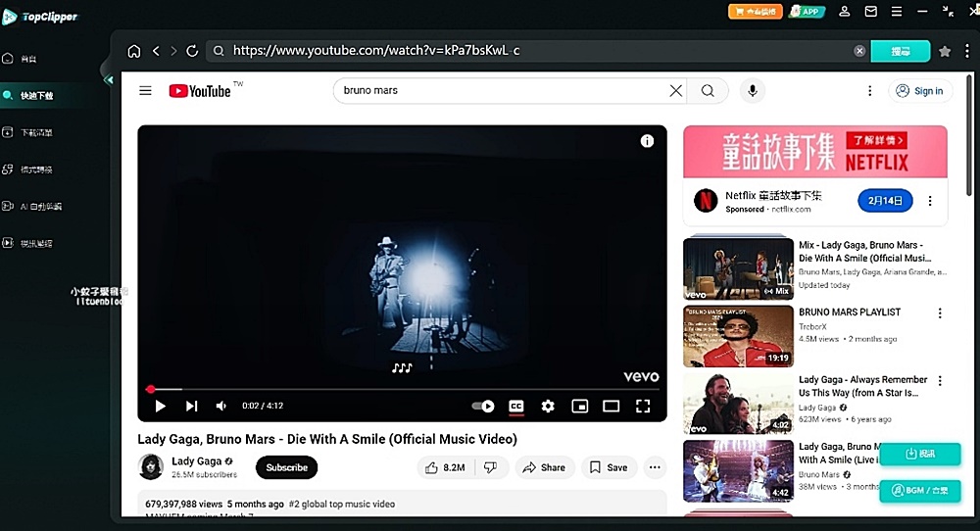Skip to the next video
Screen dimensions: 980x531
click(191, 406)
